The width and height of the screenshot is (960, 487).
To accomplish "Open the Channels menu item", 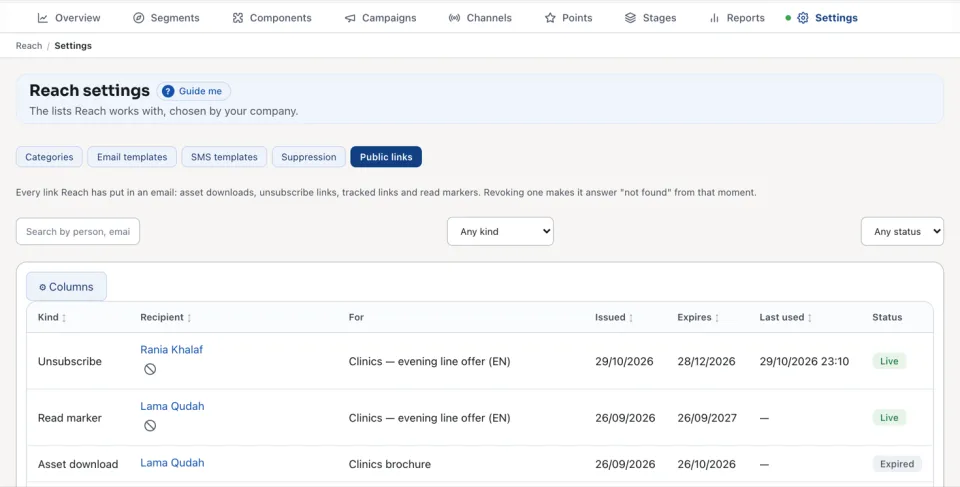I will tap(480, 18).
